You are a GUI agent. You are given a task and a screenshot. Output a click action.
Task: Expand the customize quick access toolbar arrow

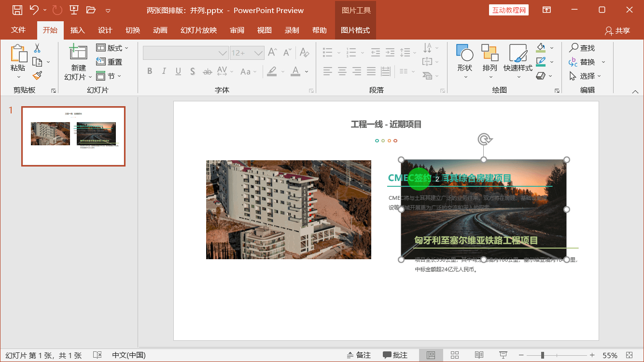108,11
